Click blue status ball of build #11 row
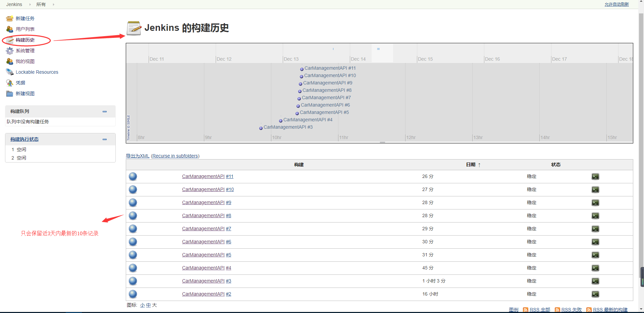 coord(133,176)
